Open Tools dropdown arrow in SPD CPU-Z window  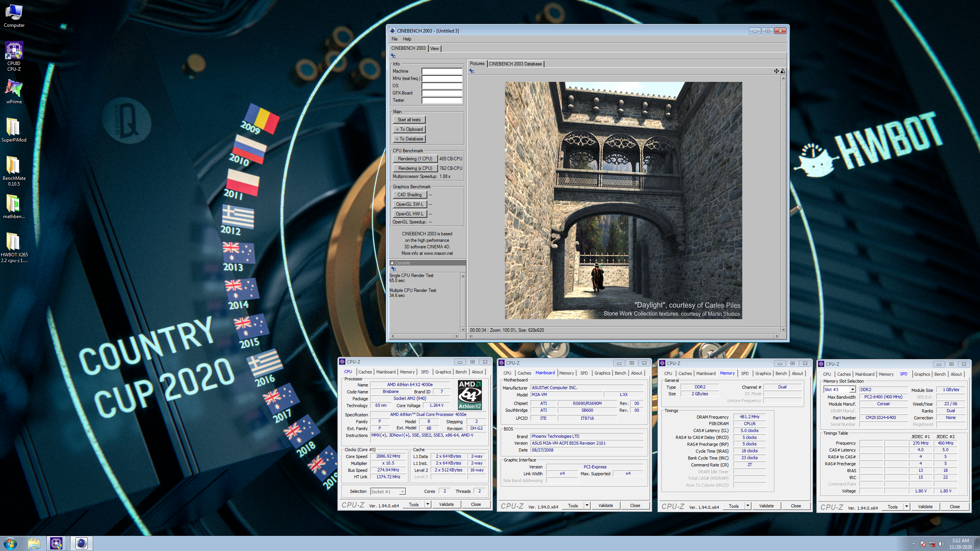point(907,507)
